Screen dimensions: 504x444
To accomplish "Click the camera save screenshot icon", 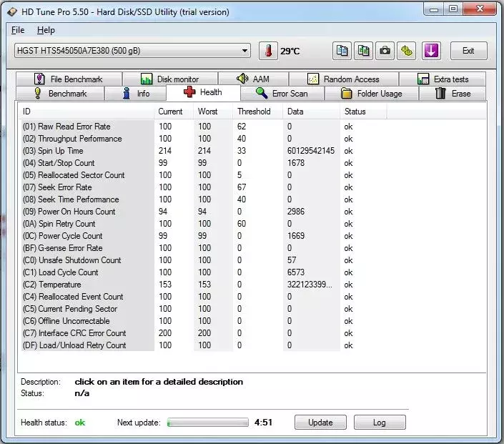I will coord(385,51).
